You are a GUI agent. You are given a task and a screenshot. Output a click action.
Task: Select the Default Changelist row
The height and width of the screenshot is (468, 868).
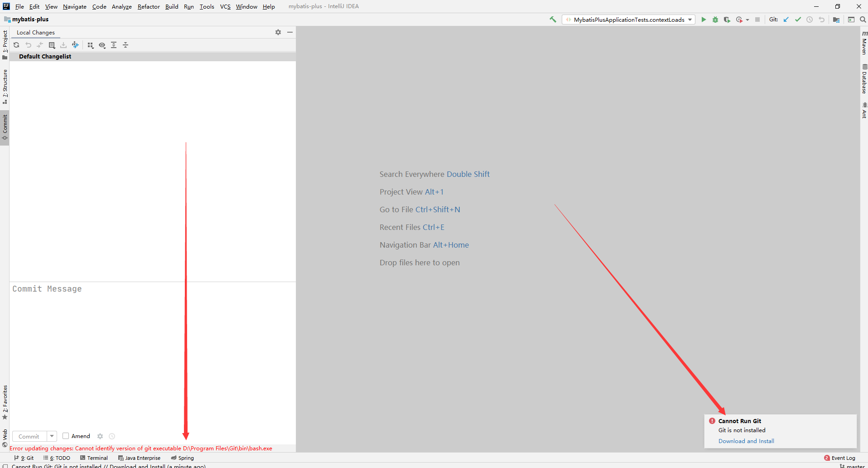[153, 56]
